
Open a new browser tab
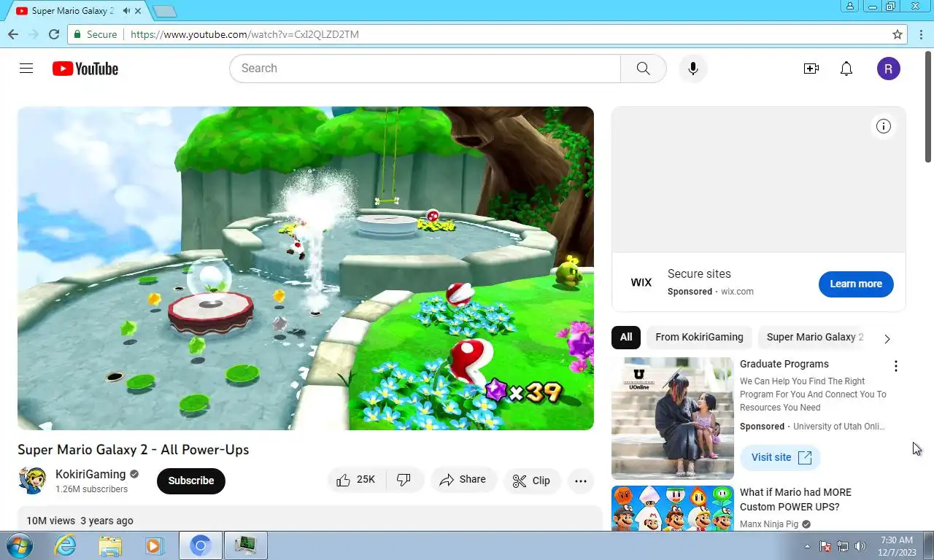pyautogui.click(x=165, y=11)
